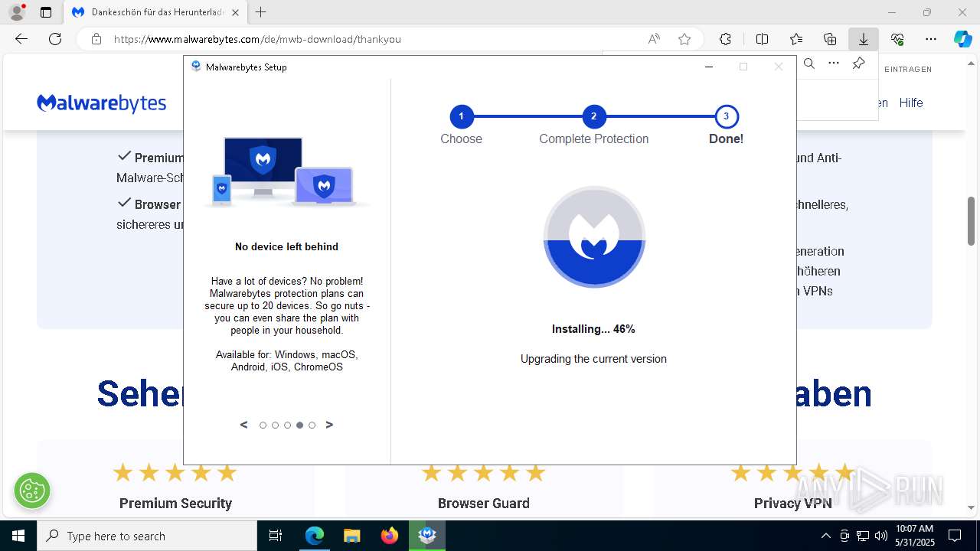This screenshot has height=551, width=980.
Task: Open Edge settings and more menu
Action: coord(931,39)
